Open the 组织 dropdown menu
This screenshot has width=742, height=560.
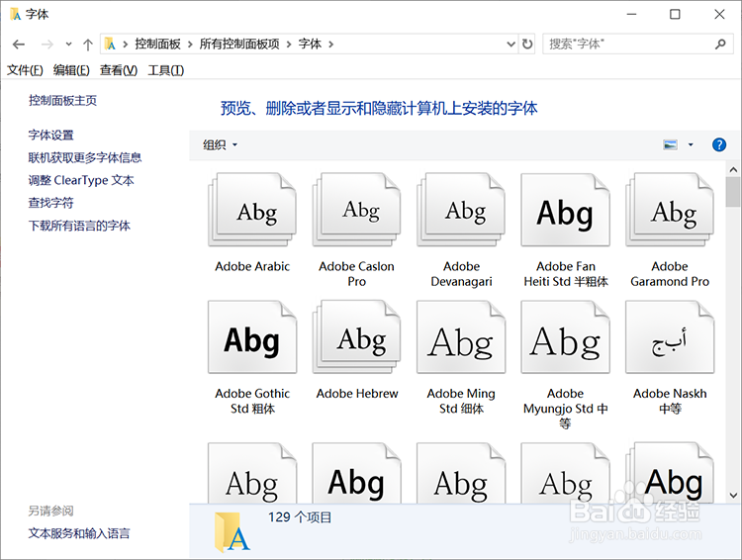tap(220, 144)
